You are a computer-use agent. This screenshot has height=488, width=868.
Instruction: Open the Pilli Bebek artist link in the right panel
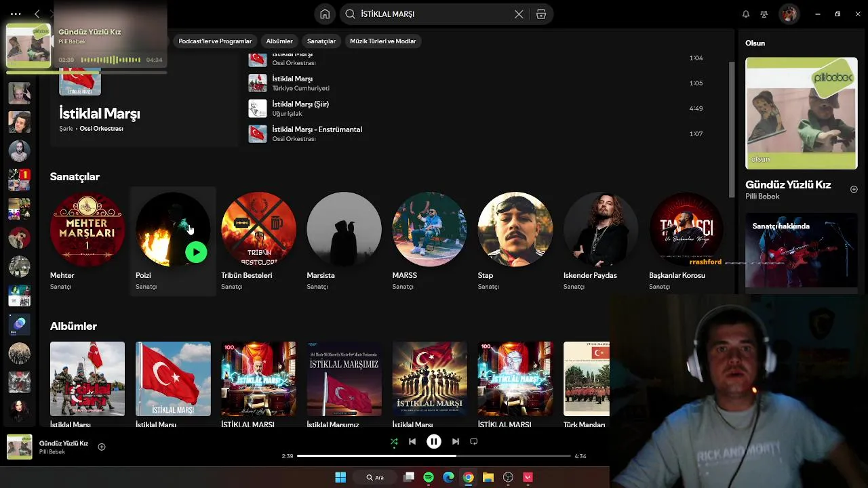coord(762,197)
